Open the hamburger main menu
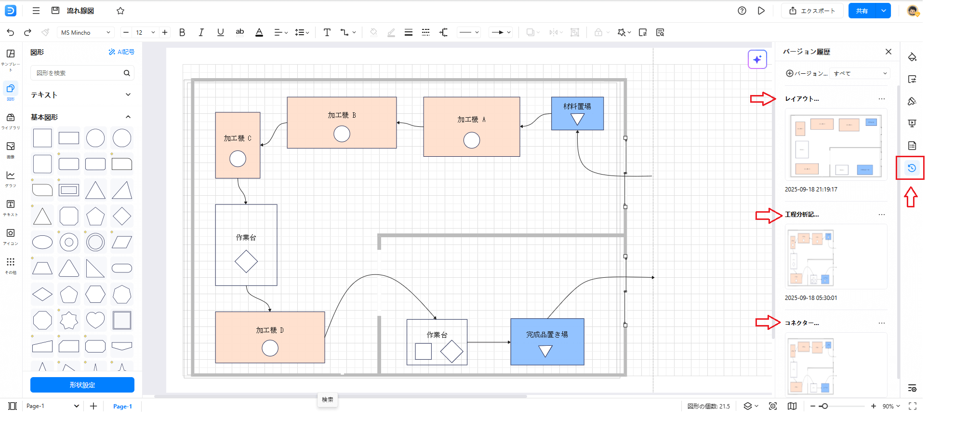The height and width of the screenshot is (448, 980). pyautogui.click(x=36, y=11)
